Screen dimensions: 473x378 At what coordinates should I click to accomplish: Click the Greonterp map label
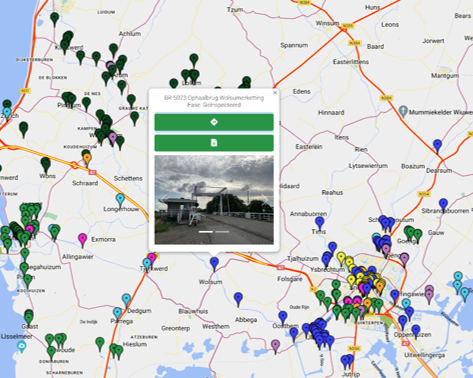pos(176,328)
